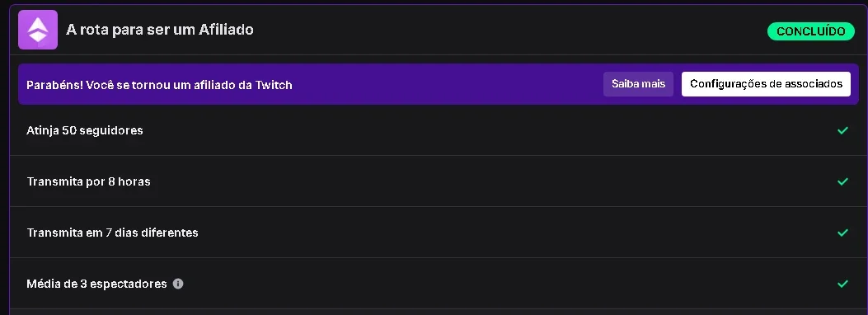The image size is (868, 315).
Task: Open Configurações de associados
Action: click(x=766, y=84)
